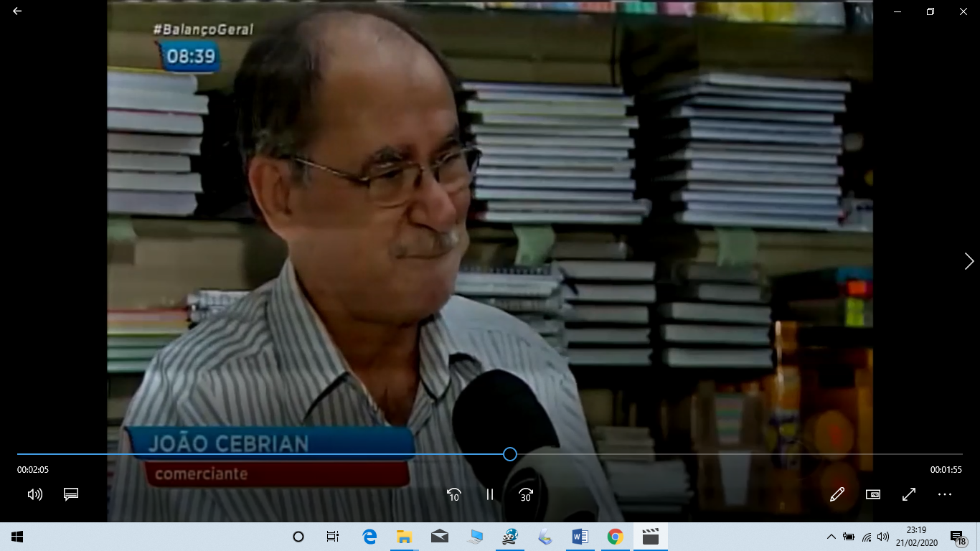Screen dimensions: 980x551
Task: Open the scanner app on taskbar
Action: [545, 537]
